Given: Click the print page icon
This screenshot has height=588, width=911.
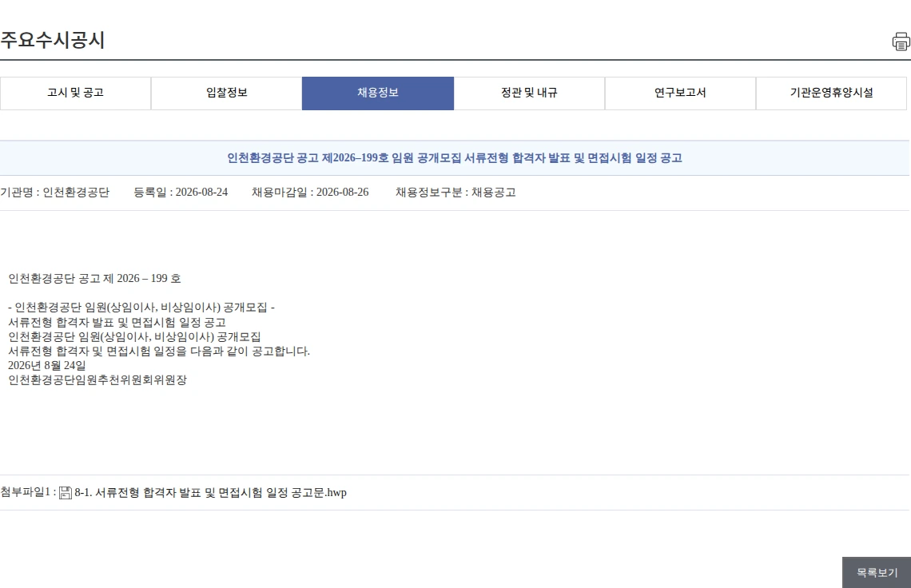Looking at the screenshot, I should [901, 42].
